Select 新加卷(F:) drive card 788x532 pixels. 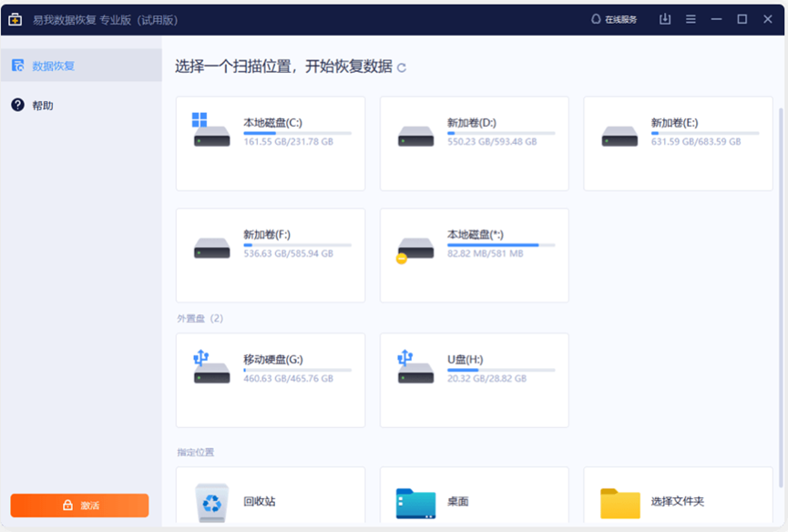click(270, 255)
